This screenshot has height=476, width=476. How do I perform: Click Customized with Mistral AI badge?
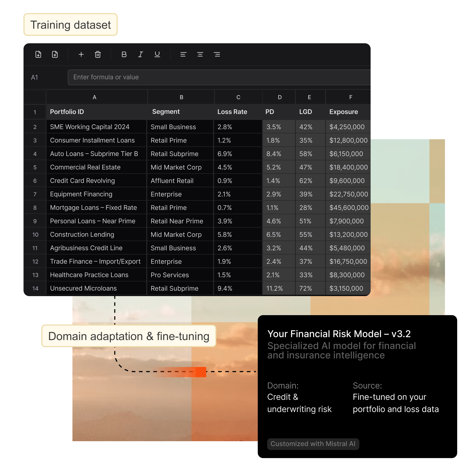coord(313,444)
